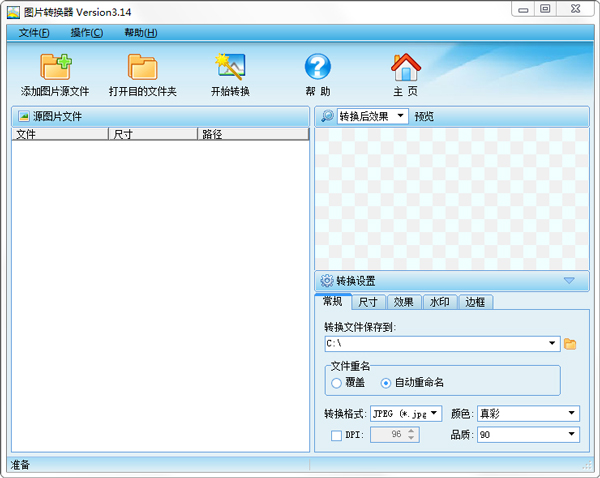Select the 覆盖 (overwrite) radio button
Viewport: 600px width, 478px height.
[x=336, y=382]
